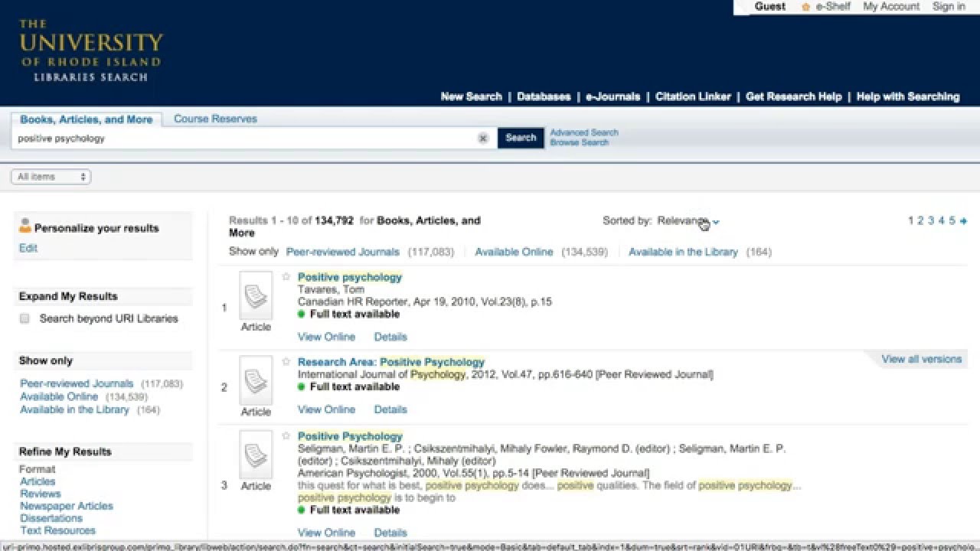
Task: Click the article thumbnail for result 2
Action: [x=256, y=380]
